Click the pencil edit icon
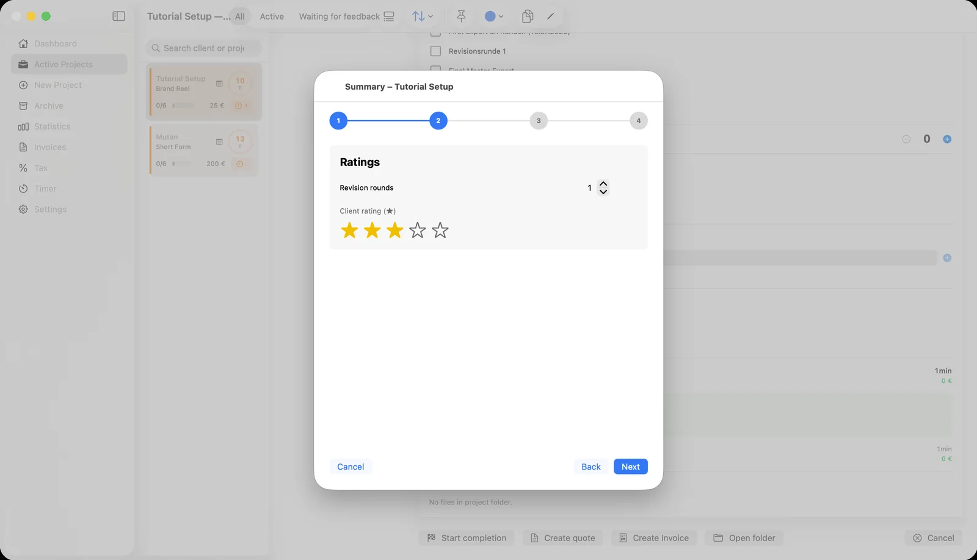The width and height of the screenshot is (977, 560). pyautogui.click(x=550, y=16)
